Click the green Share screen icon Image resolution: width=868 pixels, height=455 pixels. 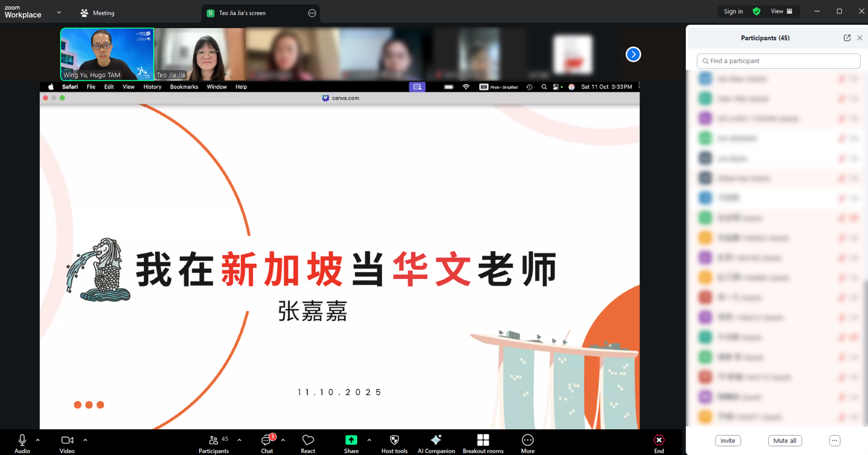coord(351,440)
